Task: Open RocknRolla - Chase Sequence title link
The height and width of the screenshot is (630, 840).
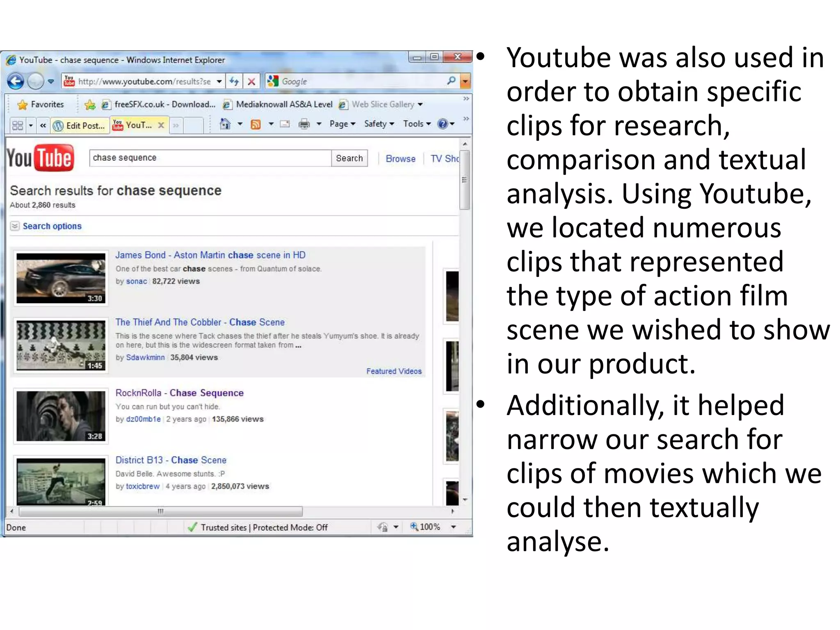Action: pos(180,393)
